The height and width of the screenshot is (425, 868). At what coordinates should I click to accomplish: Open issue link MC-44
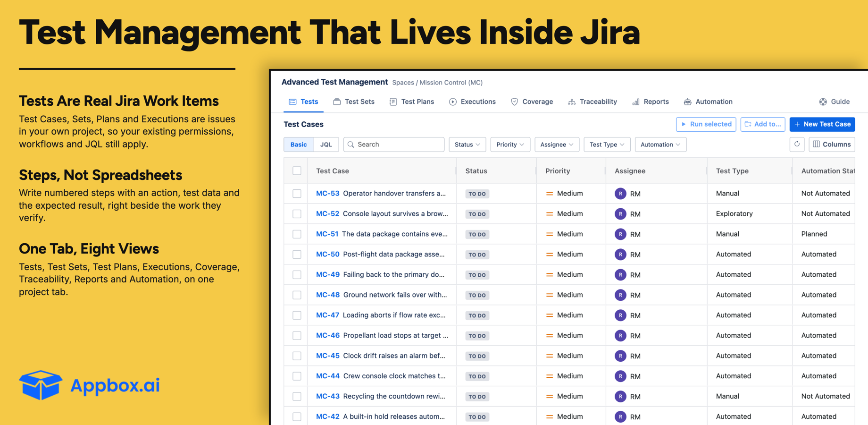(x=327, y=376)
